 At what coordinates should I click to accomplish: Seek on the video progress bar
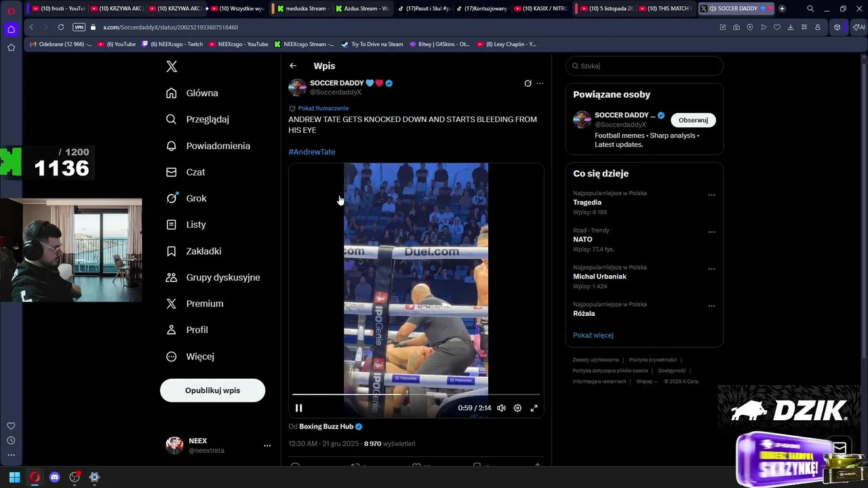click(x=416, y=394)
